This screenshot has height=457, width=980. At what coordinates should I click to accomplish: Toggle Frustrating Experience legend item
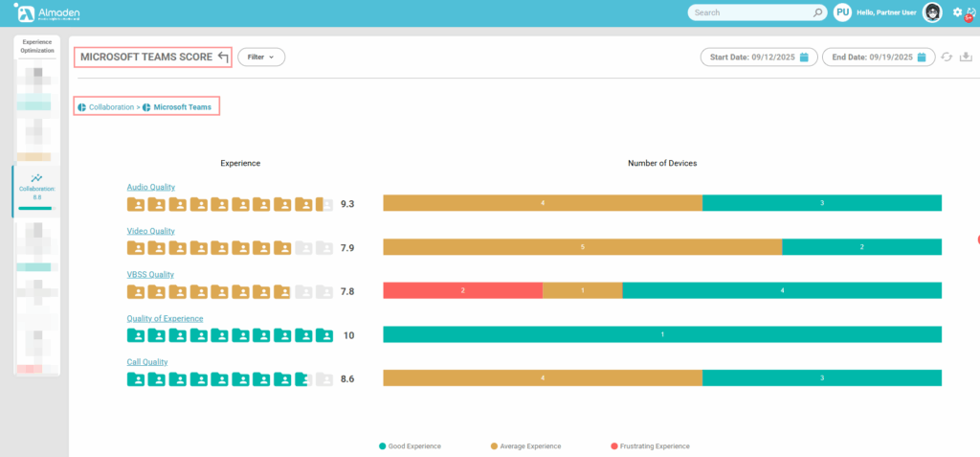650,446
